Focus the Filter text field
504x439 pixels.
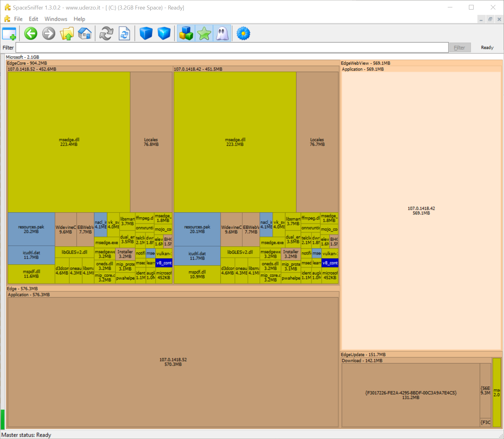click(232, 48)
